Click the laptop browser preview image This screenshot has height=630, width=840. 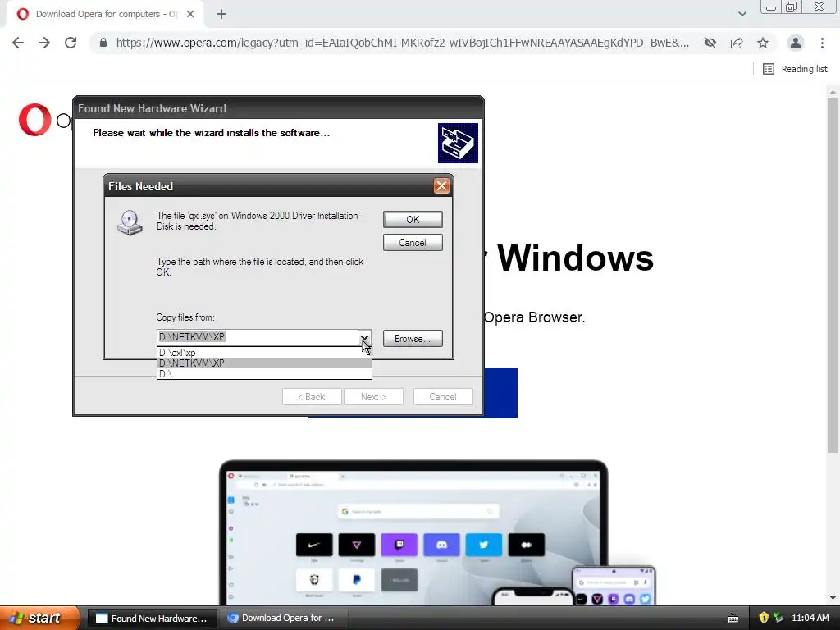tap(413, 533)
